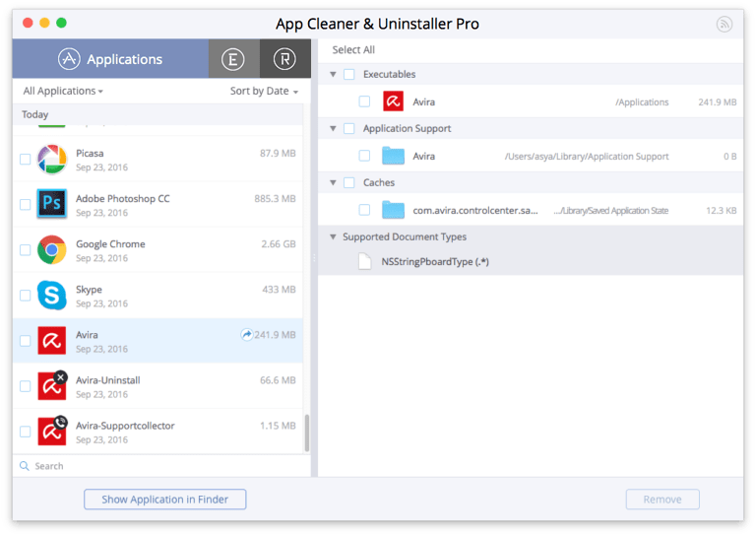
Task: Click the 2.66 GB size of Google Chrome
Action: pos(279,244)
